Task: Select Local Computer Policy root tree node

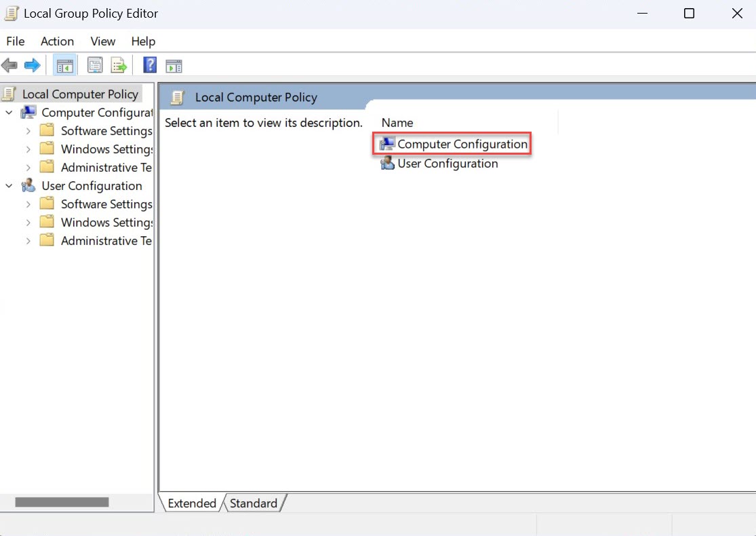Action: pyautogui.click(x=80, y=94)
